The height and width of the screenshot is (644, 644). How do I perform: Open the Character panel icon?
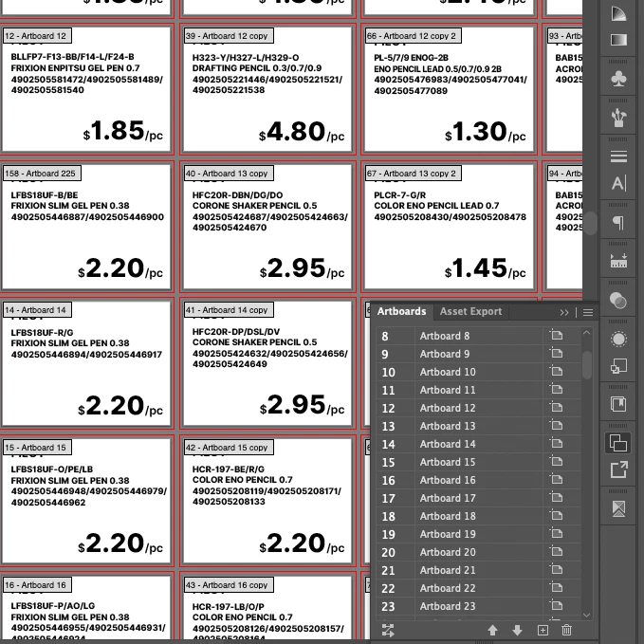click(618, 183)
